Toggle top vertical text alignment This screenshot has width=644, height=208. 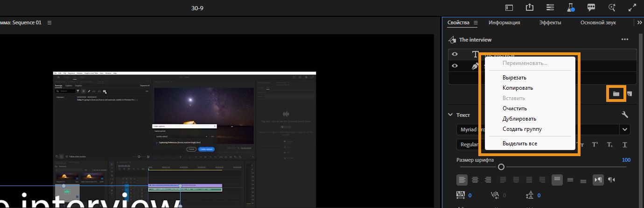coord(557,179)
